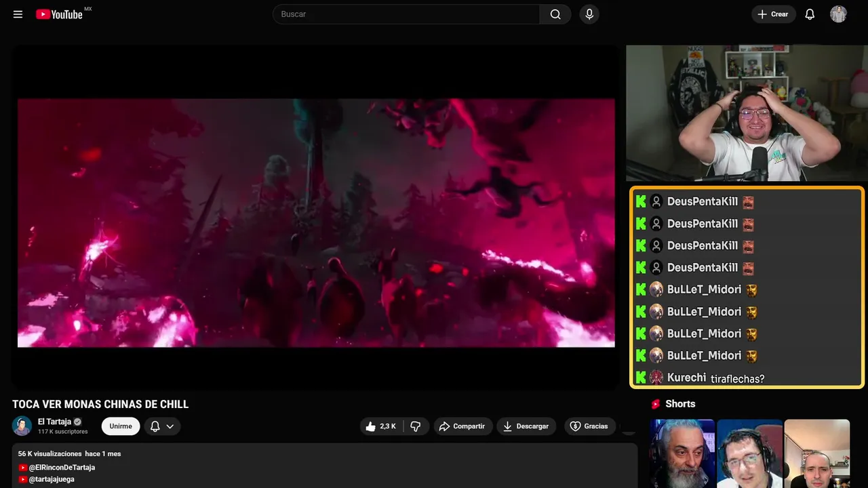Screen dimensions: 868x488
Task: Select the '117 K suscriptores' text
Action: (x=62, y=432)
